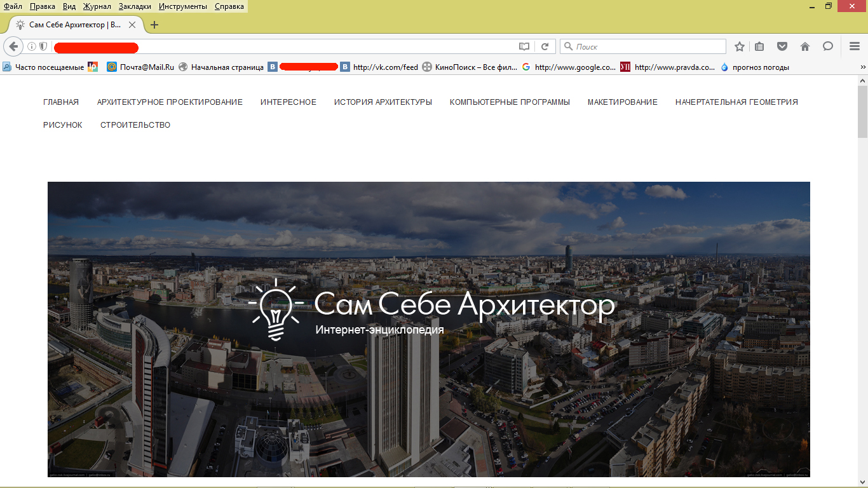Open ИСТОРИЯ АРХИТЕКТУРЫ section
This screenshot has height=488, width=868.
[383, 102]
